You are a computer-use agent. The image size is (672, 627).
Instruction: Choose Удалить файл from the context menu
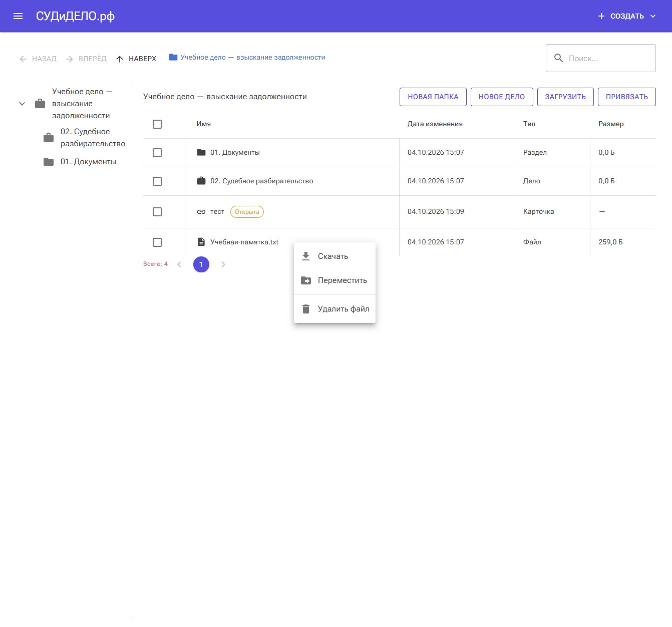click(x=334, y=309)
